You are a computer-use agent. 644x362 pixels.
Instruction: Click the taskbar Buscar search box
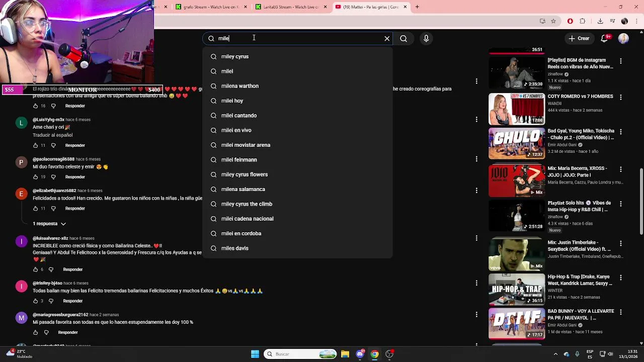click(x=300, y=354)
